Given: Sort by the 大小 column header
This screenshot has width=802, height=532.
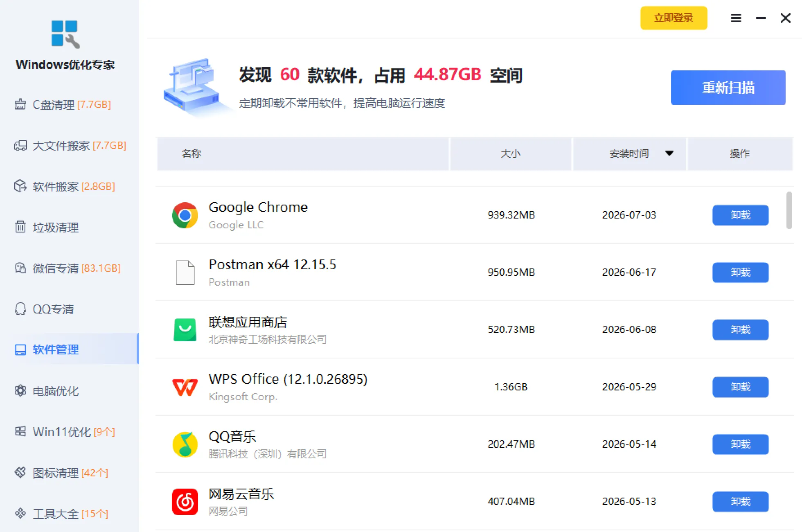Looking at the screenshot, I should click(511, 154).
